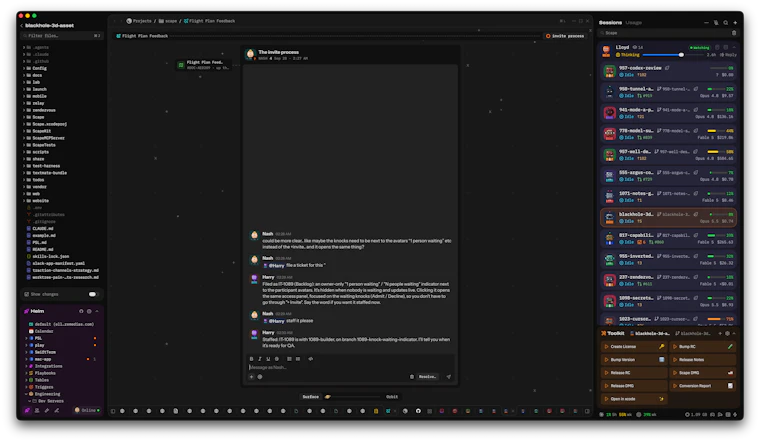
Task: Click the Underline formatting icon in message composer
Action: click(268, 359)
